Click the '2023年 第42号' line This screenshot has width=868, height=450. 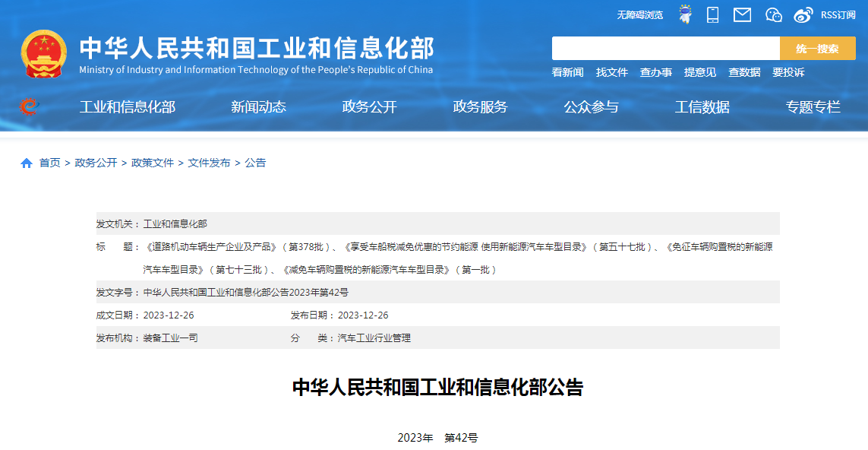438,438
